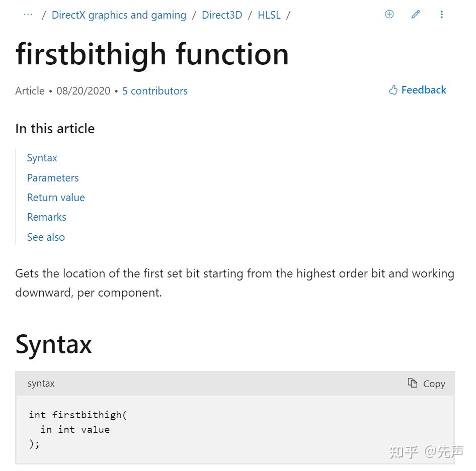View the 5 contributors link
Screen dimensions: 476x471
pos(155,91)
